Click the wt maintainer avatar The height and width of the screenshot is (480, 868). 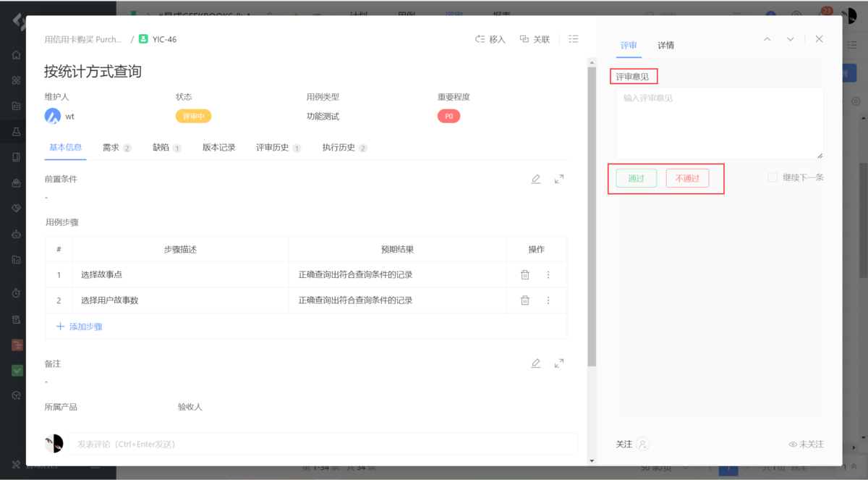[x=52, y=116]
